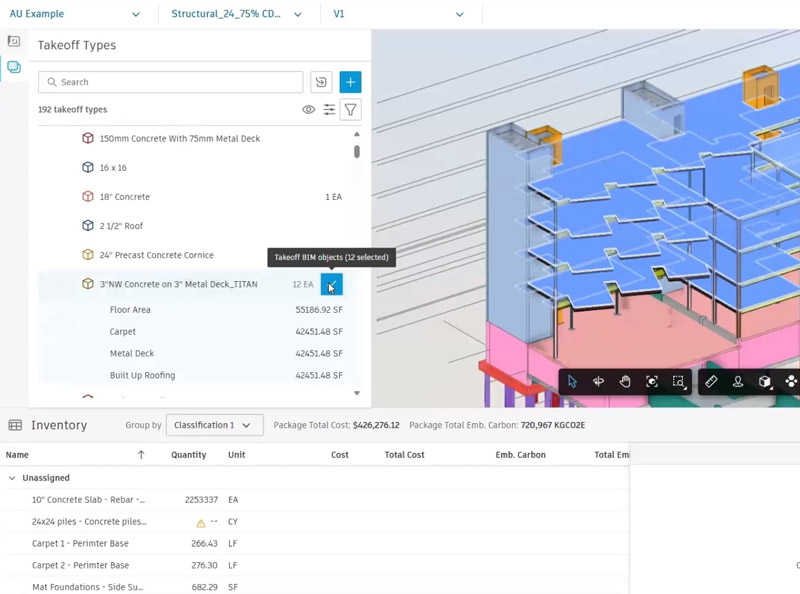This screenshot has height=594, width=800.
Task: Click the Takeoff BIM objects button
Action: [331, 285]
